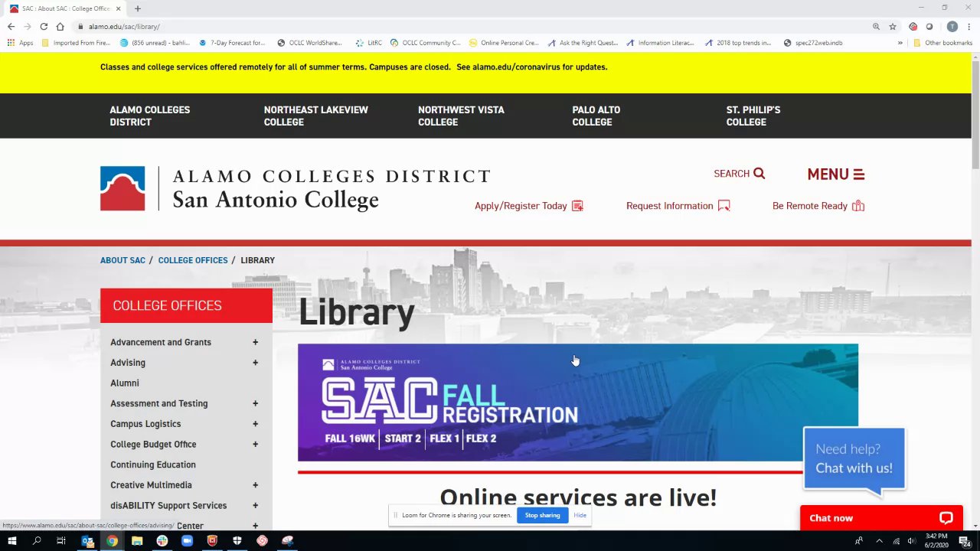
Task: Click the San Antonio College logo
Action: (296, 188)
